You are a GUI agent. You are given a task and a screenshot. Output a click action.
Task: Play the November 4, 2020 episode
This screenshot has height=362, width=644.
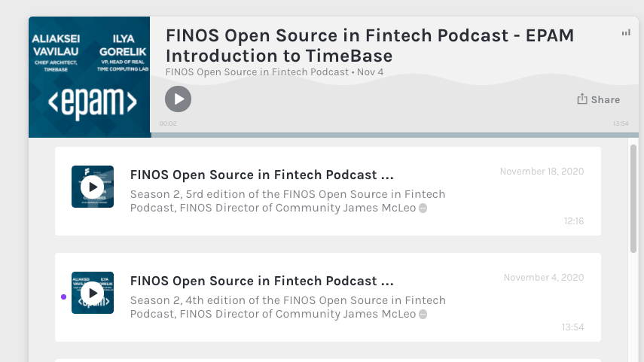(93, 293)
